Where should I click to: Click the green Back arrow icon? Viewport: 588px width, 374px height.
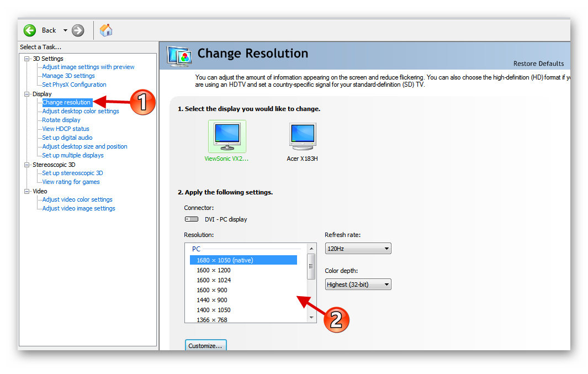(30, 30)
